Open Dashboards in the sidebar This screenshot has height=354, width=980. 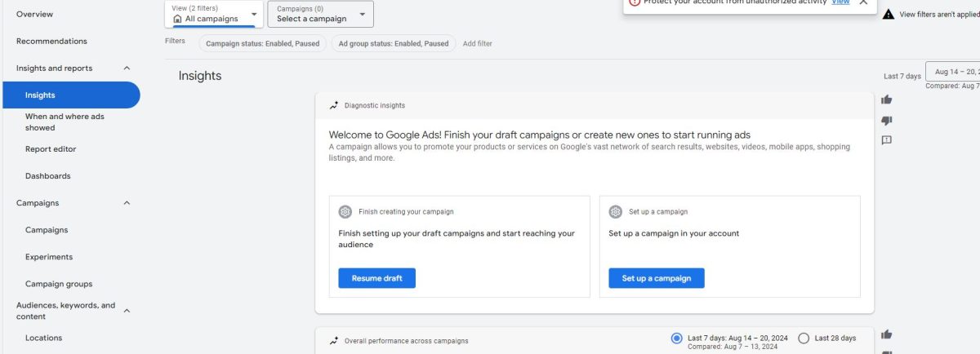47,176
